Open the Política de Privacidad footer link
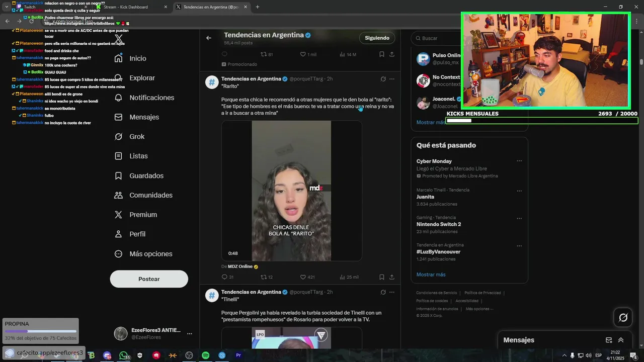The image size is (644, 362). pos(482,293)
